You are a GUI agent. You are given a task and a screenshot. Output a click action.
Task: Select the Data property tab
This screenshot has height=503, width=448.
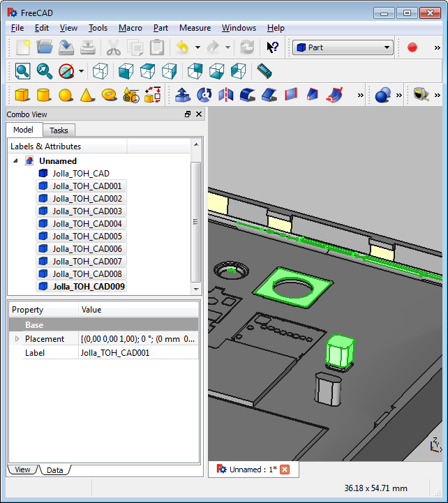55,470
